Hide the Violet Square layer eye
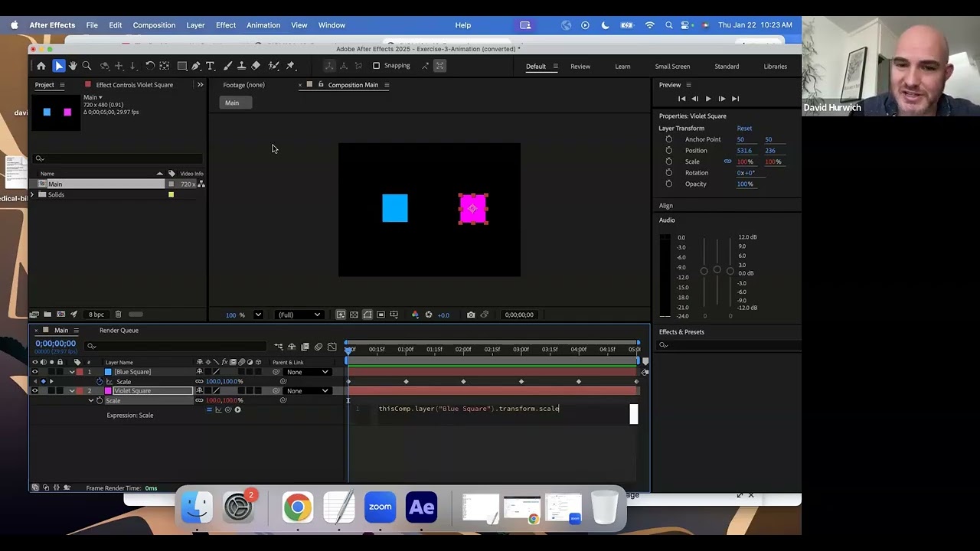This screenshot has width=980, height=551. [34, 391]
